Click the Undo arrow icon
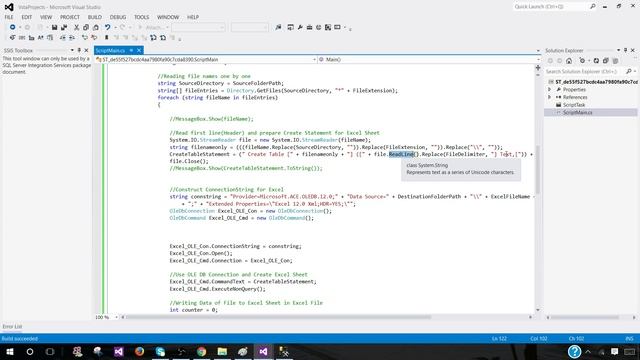This screenshot has width=640, height=360. click(x=107, y=27)
